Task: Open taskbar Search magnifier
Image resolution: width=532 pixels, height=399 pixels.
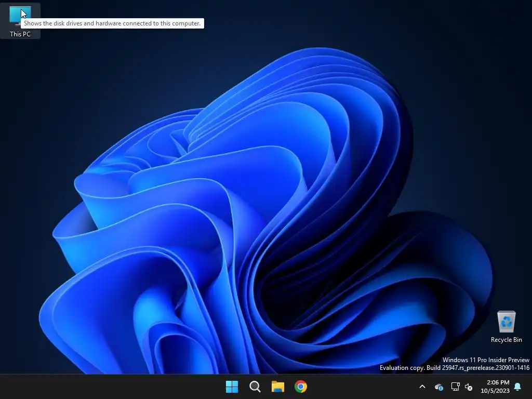Action: (255, 387)
